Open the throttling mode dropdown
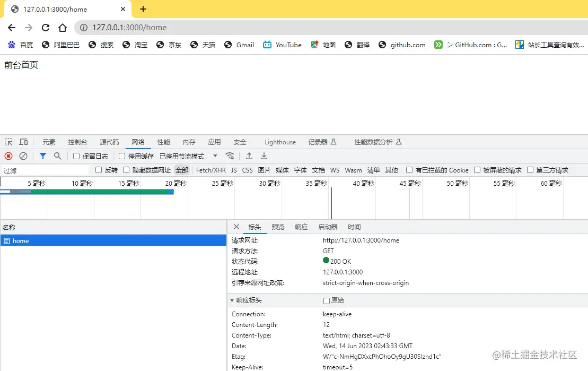 click(189, 156)
